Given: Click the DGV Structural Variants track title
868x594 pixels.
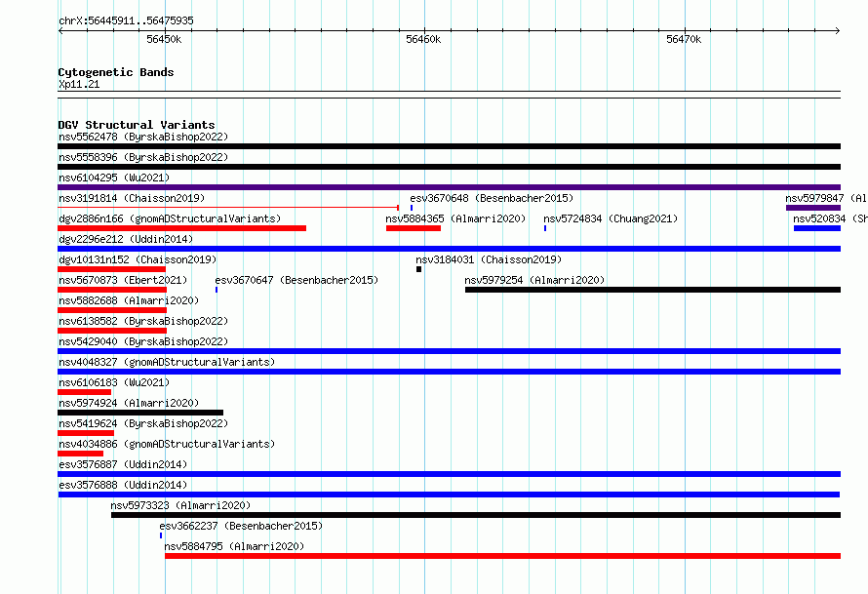Looking at the screenshot, I should (x=137, y=125).
